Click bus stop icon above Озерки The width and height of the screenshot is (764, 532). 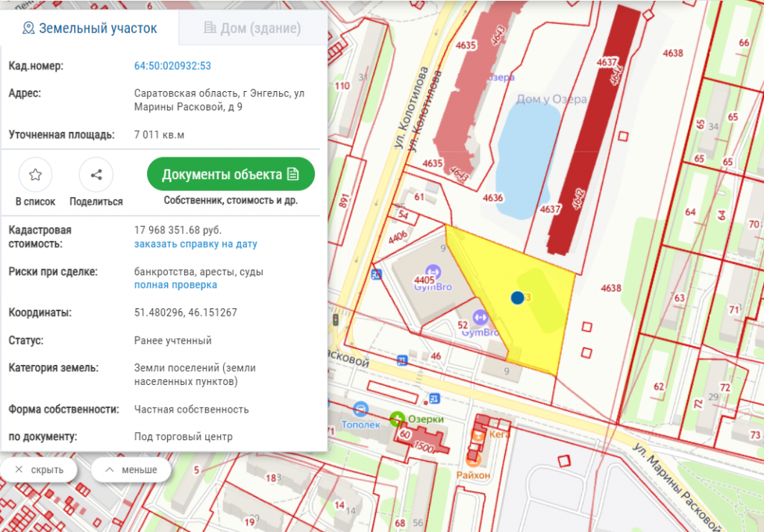435,398
